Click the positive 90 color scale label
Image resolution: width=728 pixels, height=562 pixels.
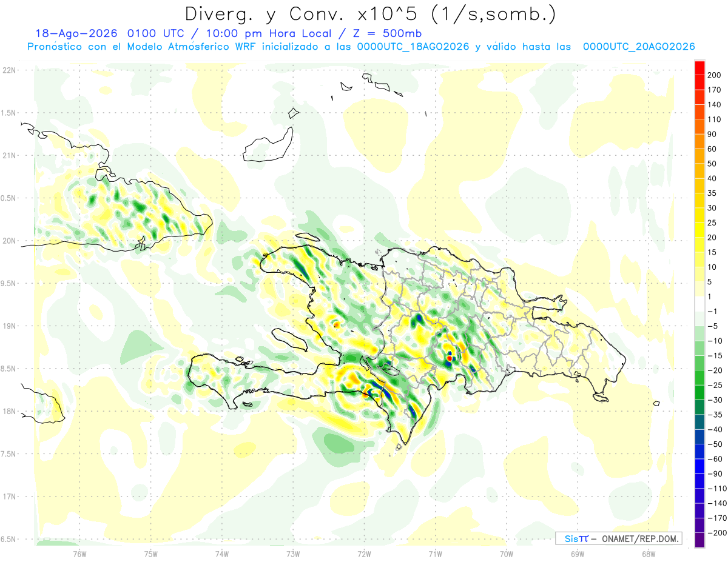pyautogui.click(x=713, y=134)
